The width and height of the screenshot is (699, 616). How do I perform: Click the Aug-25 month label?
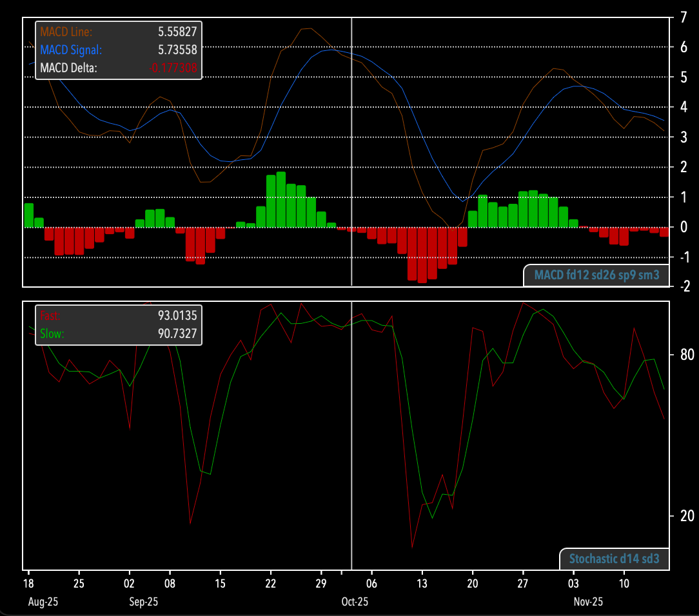(43, 602)
